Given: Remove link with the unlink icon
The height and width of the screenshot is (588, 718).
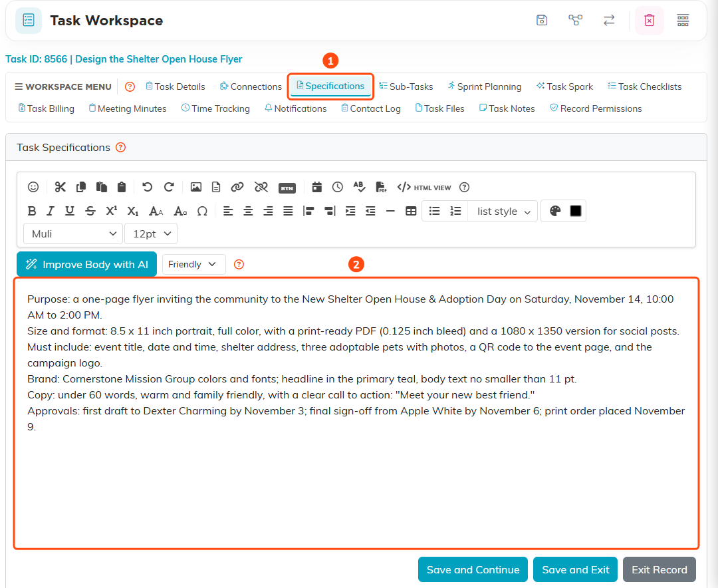Looking at the screenshot, I should 261,187.
